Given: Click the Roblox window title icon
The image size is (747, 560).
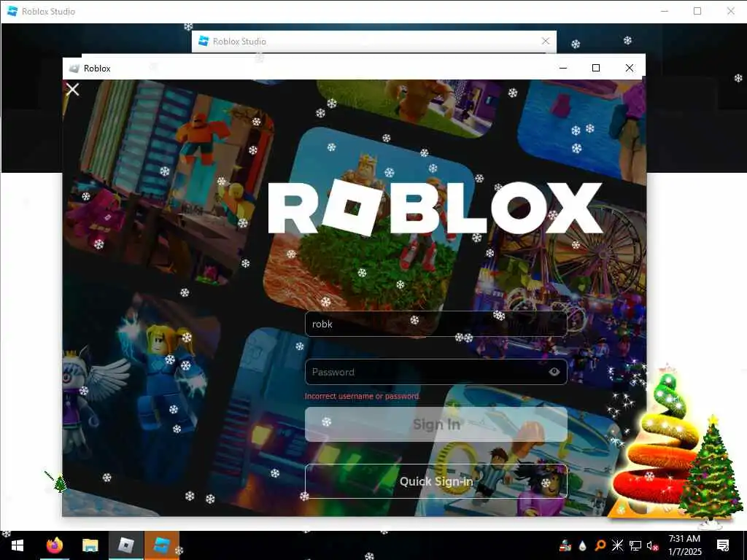Looking at the screenshot, I should [x=74, y=69].
